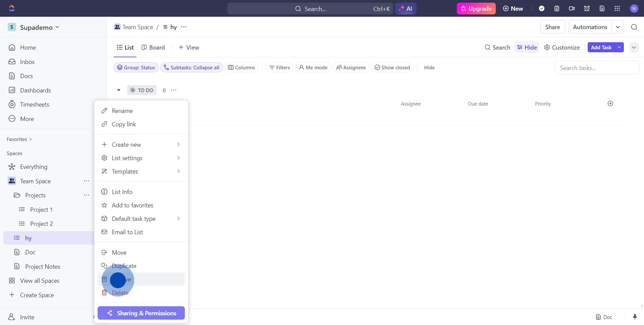Click the add column plus icon
Image resolution: width=644 pixels, height=325 pixels.
(x=610, y=104)
